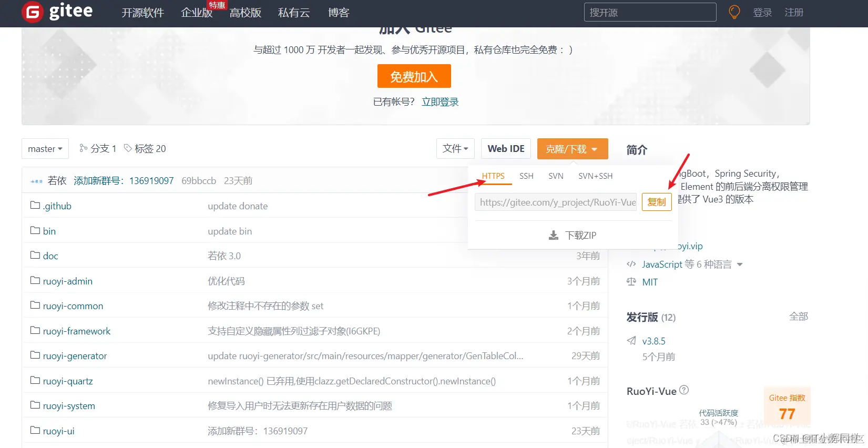Click the Gitee 指数 77 badge
This screenshot has width=868, height=448.
(x=787, y=406)
